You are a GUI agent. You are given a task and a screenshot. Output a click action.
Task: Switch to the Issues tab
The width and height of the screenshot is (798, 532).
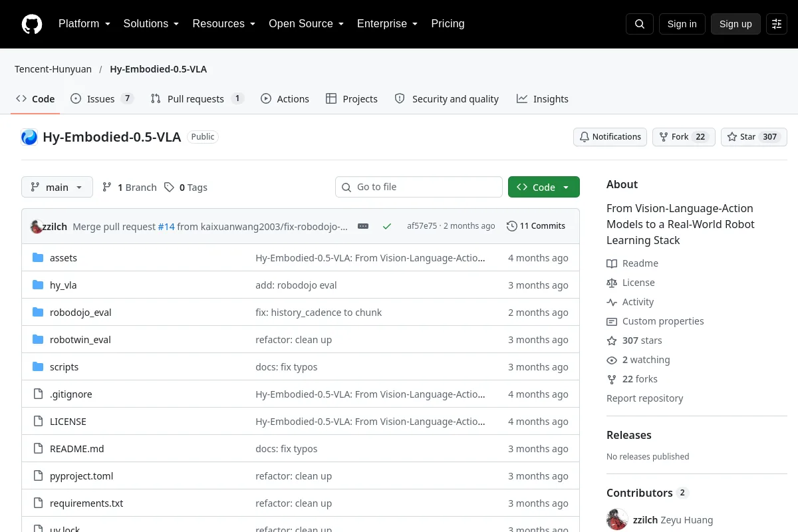[102, 98]
